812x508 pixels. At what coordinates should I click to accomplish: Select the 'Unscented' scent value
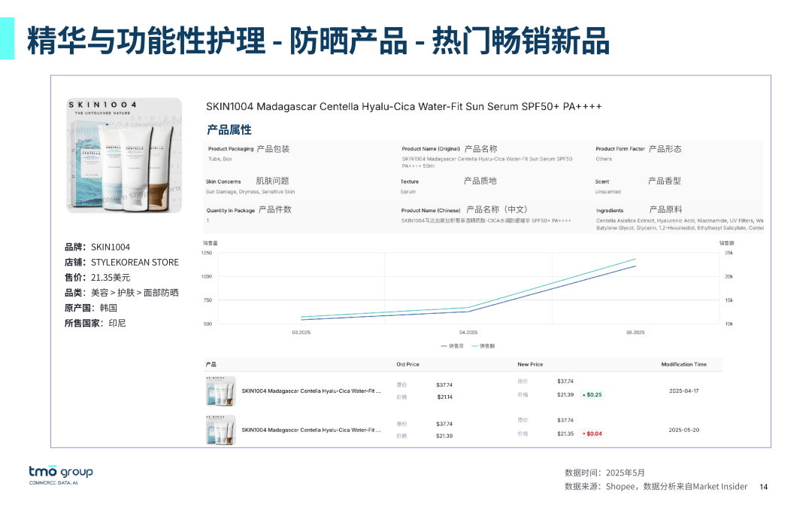coord(608,192)
